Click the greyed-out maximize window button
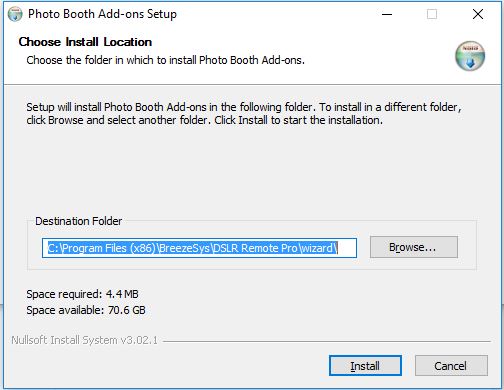This screenshot has width=504, height=390. coord(432,14)
